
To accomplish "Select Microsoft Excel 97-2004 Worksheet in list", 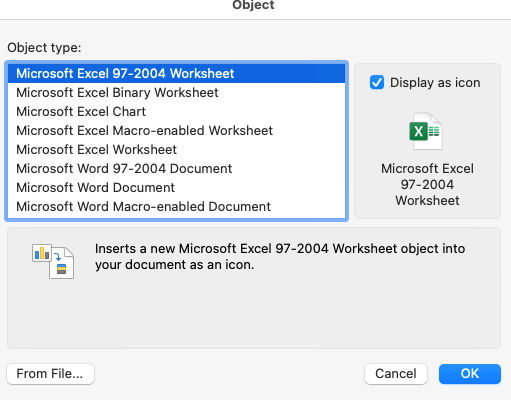I will [176, 73].
